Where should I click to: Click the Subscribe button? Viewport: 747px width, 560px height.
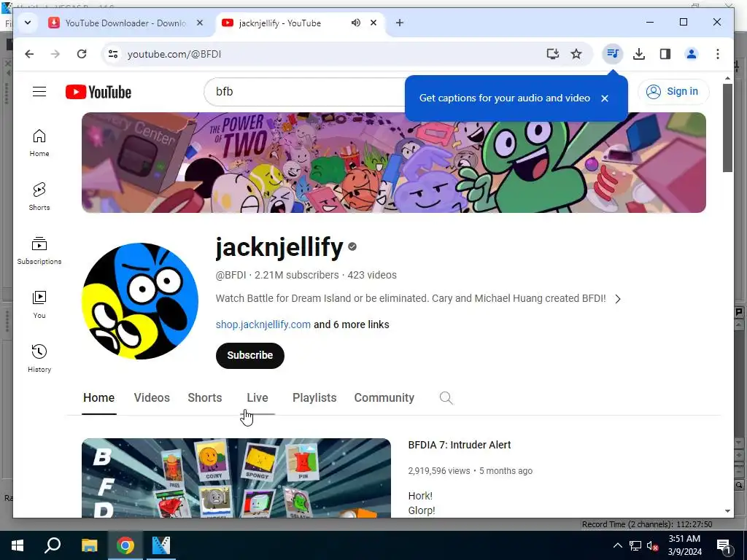tap(249, 355)
